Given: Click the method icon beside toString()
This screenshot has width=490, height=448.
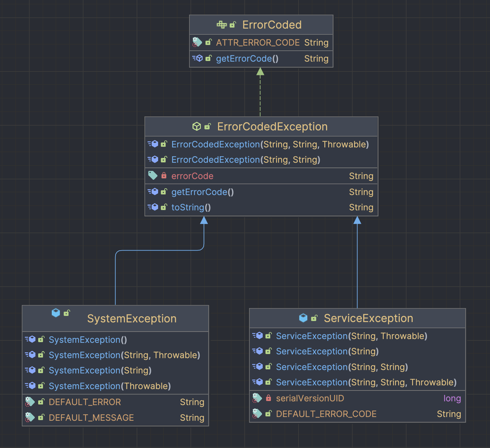Looking at the screenshot, I should coord(153,207).
